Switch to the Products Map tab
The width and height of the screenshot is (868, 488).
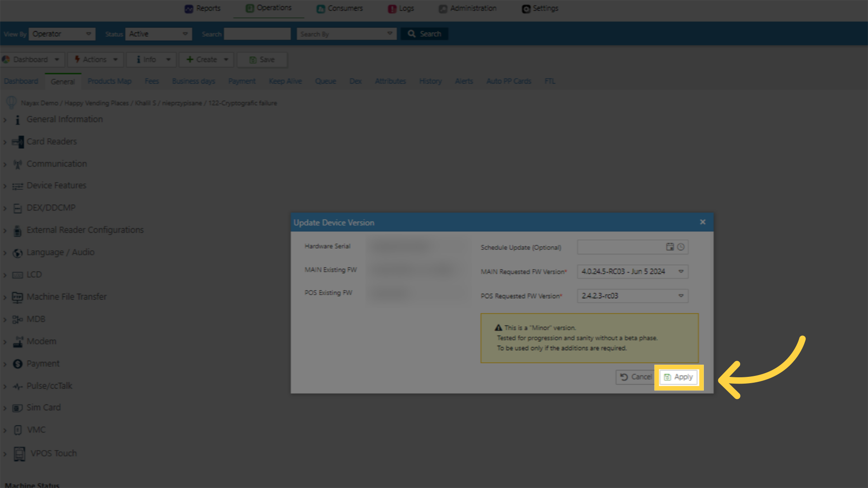(109, 81)
